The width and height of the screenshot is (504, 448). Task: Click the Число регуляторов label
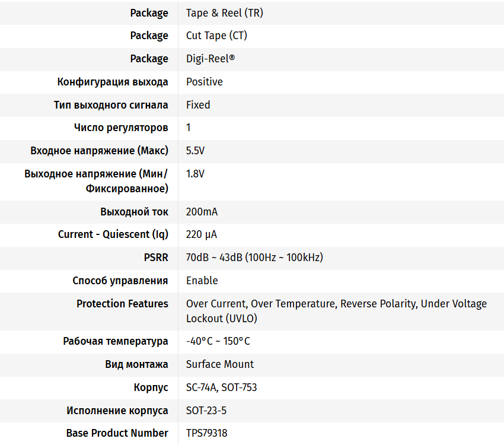coord(121,128)
